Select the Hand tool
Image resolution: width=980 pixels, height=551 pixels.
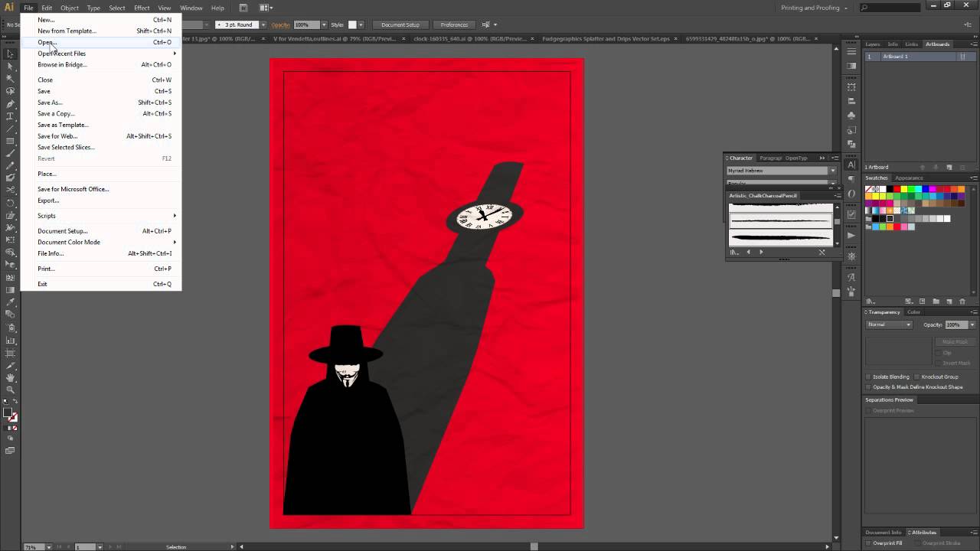click(10, 377)
